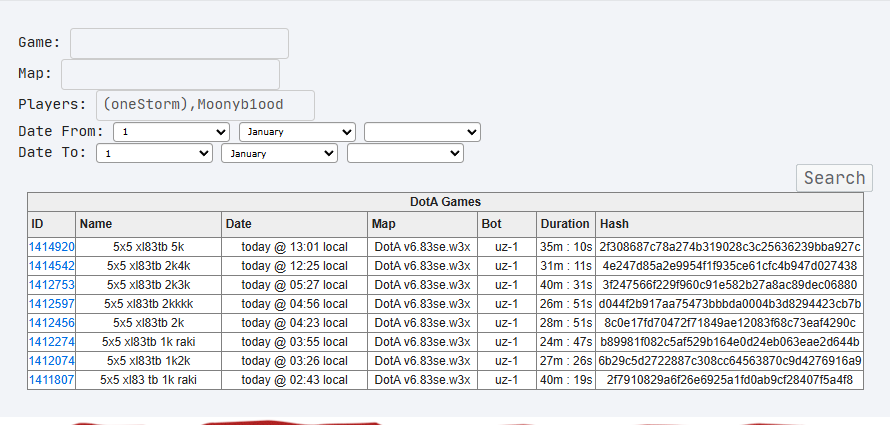This screenshot has height=425, width=890.
Task: Select name cell '5x5 xl83tb 2k'
Action: (149, 323)
